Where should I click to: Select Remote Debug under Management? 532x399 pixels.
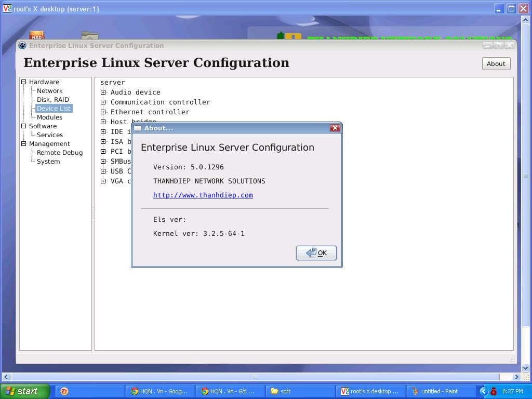59,153
